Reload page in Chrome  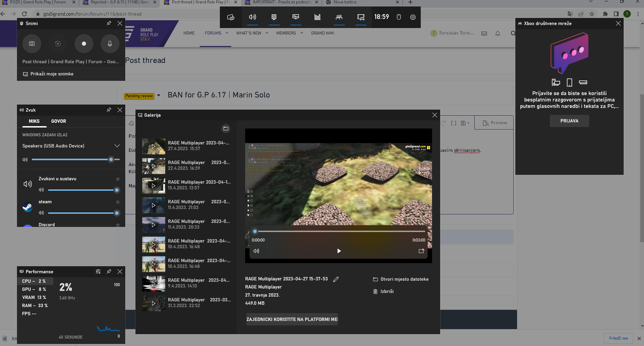pos(24,14)
